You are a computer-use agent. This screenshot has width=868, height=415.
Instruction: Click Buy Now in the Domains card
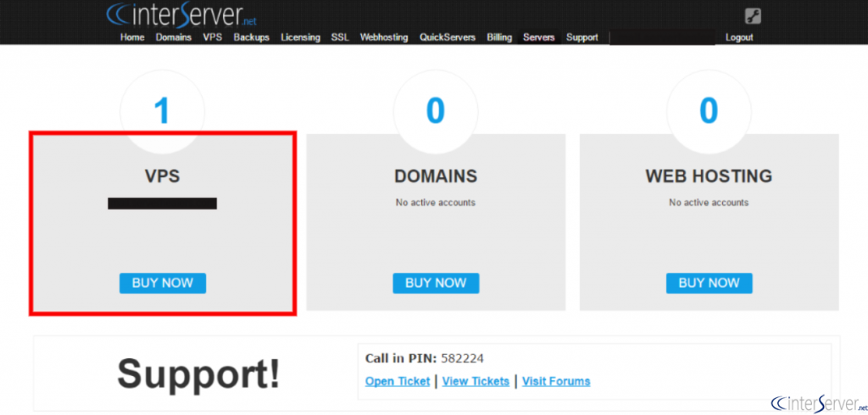(437, 283)
